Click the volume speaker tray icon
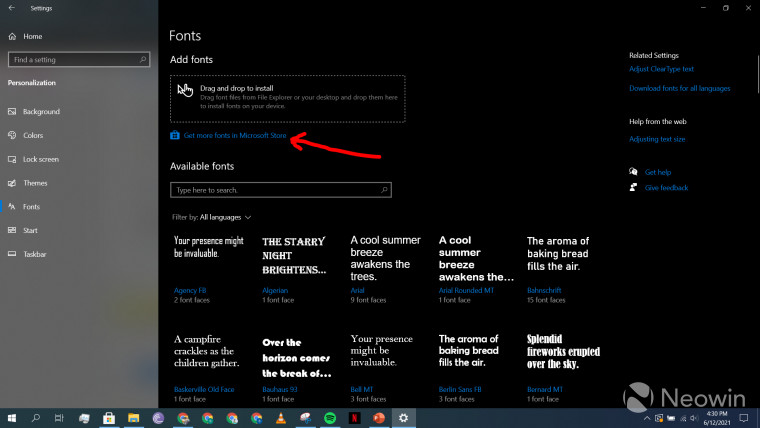This screenshot has height=428, width=760. (x=694, y=418)
